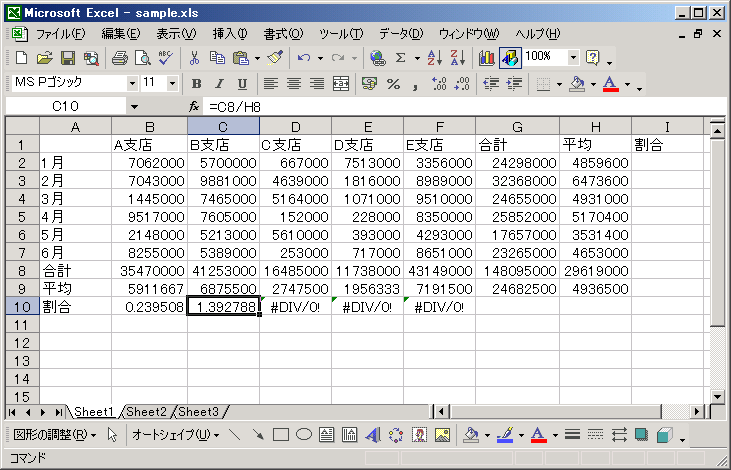731x470 pixels.
Task: Align text right
Action: (317, 84)
